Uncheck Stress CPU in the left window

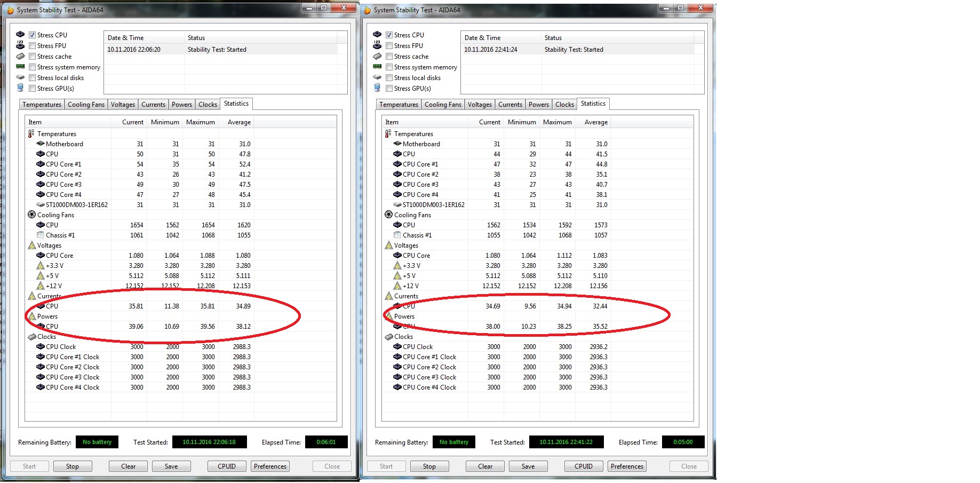[33, 35]
